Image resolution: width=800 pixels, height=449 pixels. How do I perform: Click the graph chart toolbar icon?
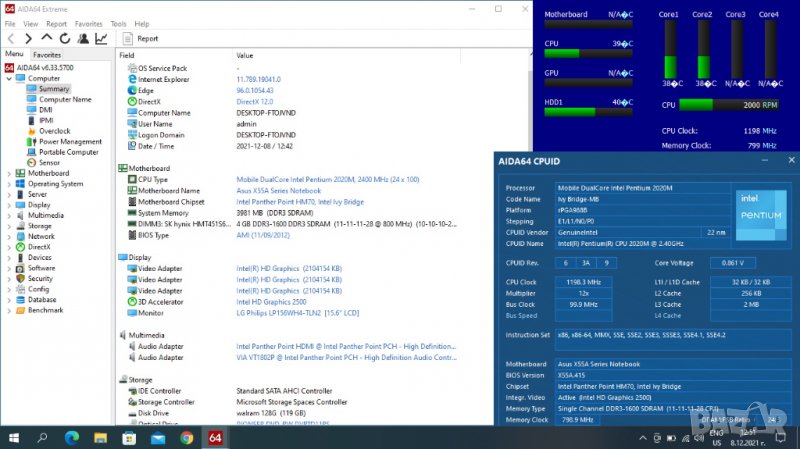pos(101,38)
